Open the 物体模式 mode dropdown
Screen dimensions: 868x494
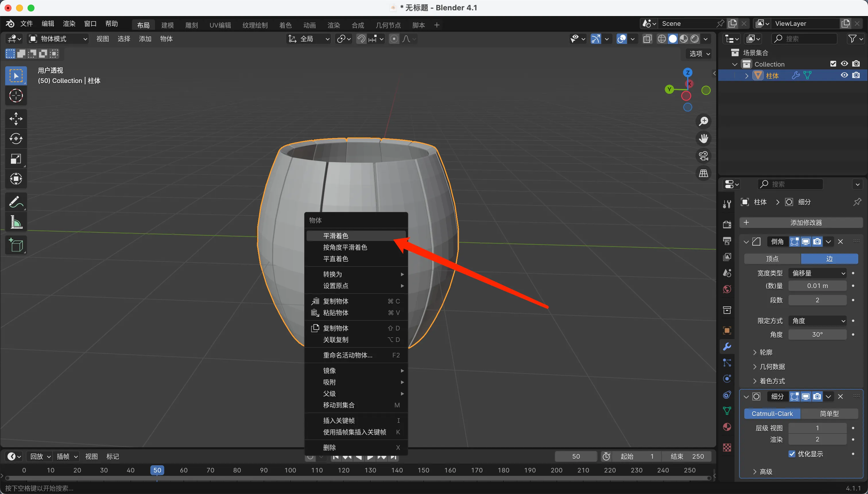(x=58, y=39)
